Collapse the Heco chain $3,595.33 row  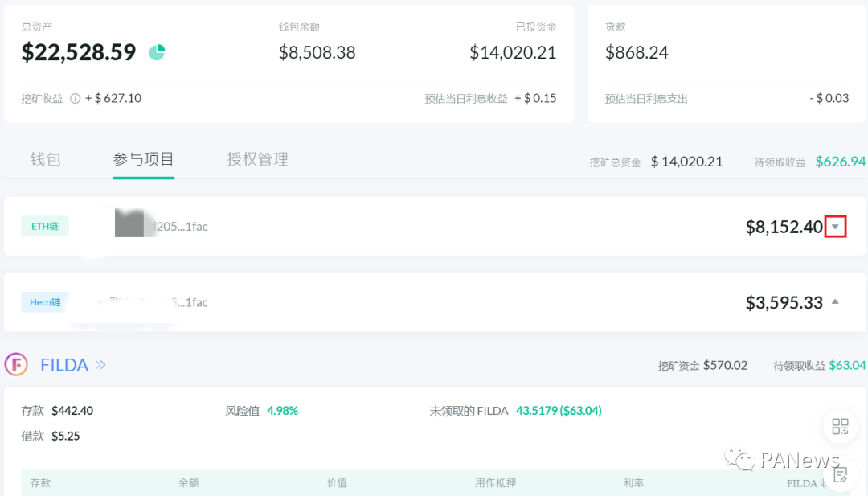[836, 300]
